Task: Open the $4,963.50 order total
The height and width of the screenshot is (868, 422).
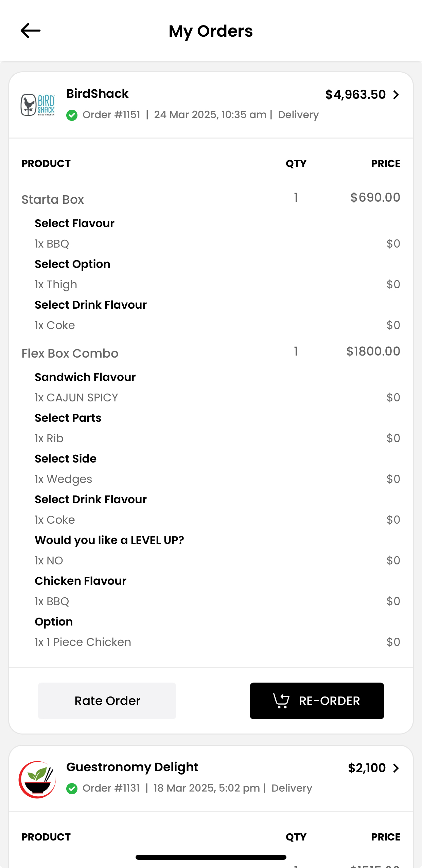Action: (x=355, y=95)
